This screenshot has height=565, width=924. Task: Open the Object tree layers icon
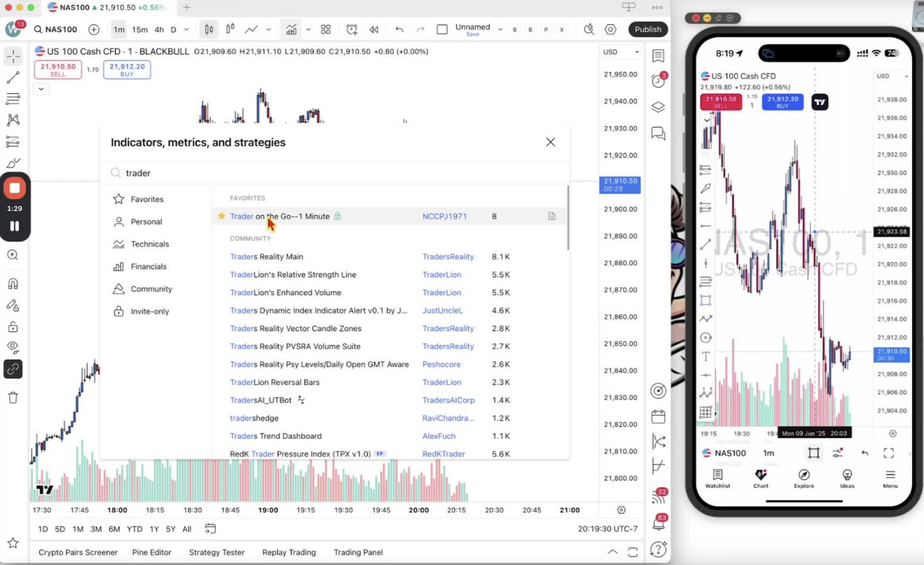[658, 107]
